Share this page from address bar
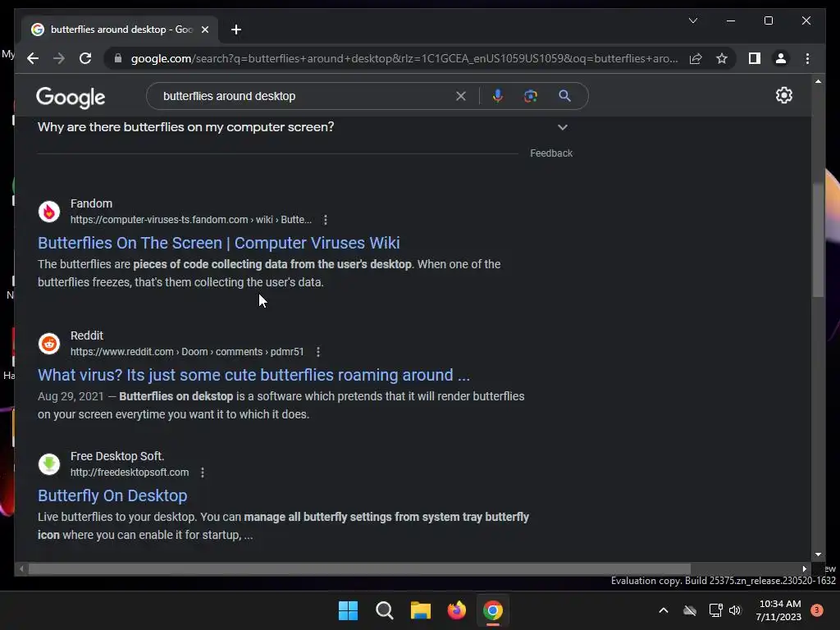Image resolution: width=840 pixels, height=630 pixels. (x=696, y=58)
